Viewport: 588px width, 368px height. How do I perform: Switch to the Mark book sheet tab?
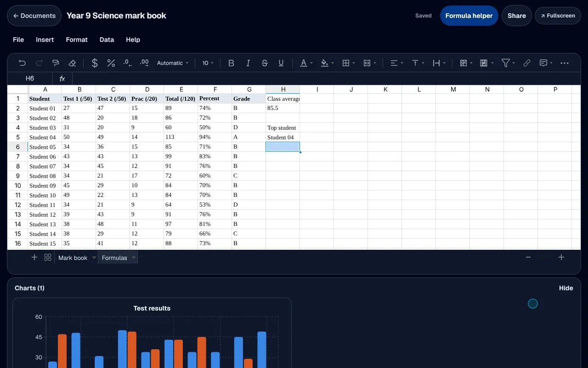(x=73, y=258)
